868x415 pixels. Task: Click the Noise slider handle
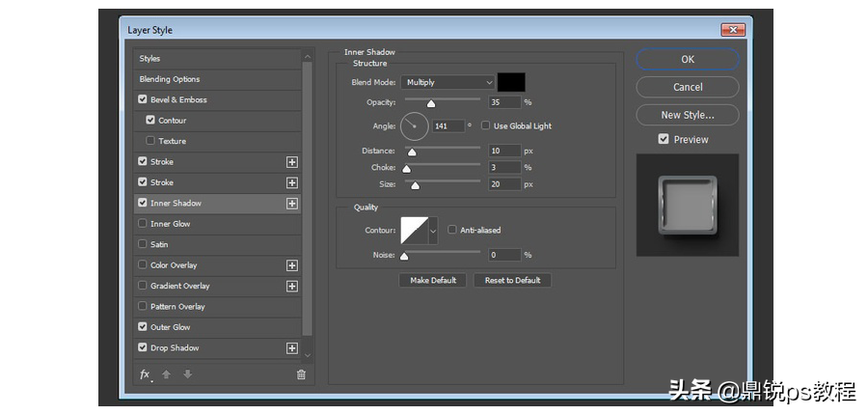[x=404, y=256]
